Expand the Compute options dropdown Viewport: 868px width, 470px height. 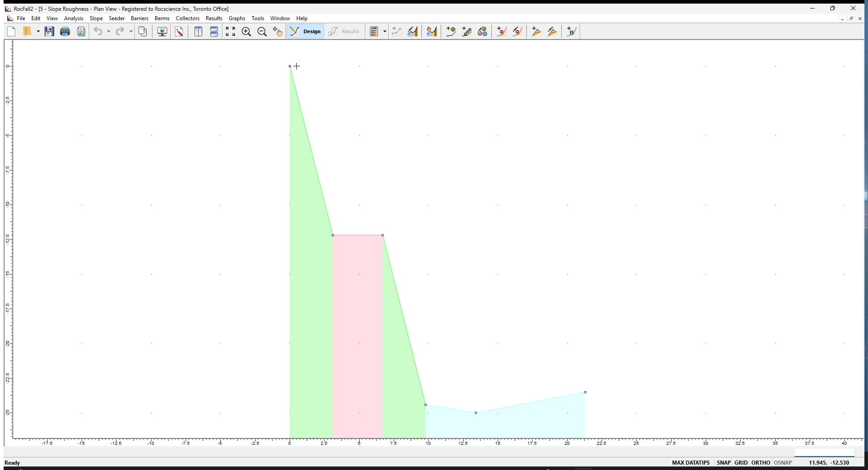pyautogui.click(x=385, y=31)
